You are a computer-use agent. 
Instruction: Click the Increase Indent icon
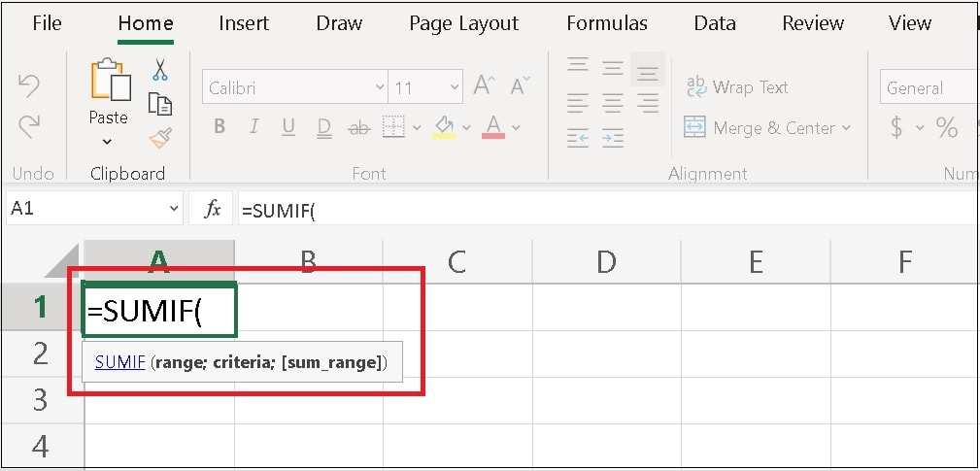(x=613, y=138)
